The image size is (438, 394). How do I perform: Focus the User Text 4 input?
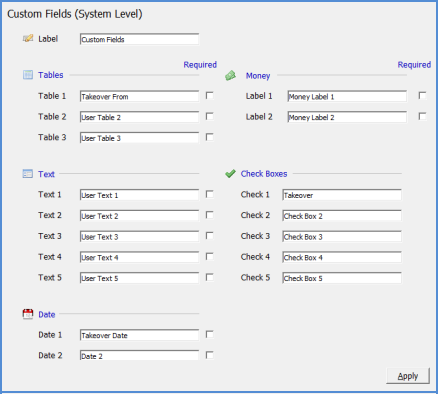139,257
